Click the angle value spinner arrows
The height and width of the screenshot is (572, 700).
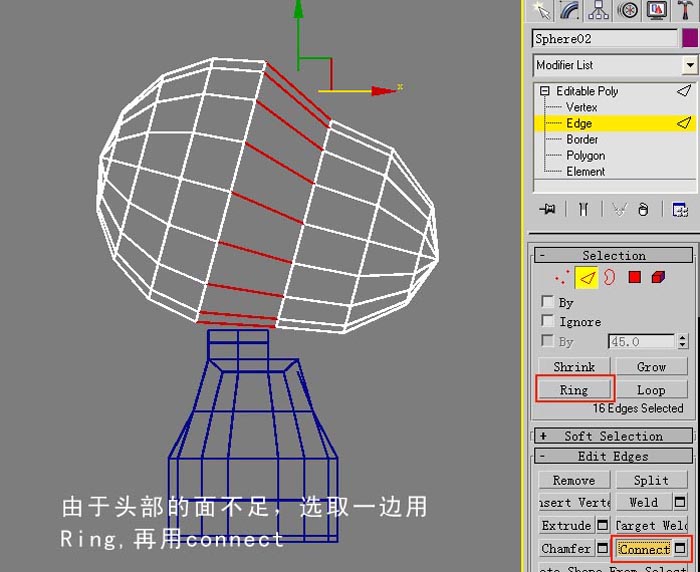pyautogui.click(x=682, y=342)
